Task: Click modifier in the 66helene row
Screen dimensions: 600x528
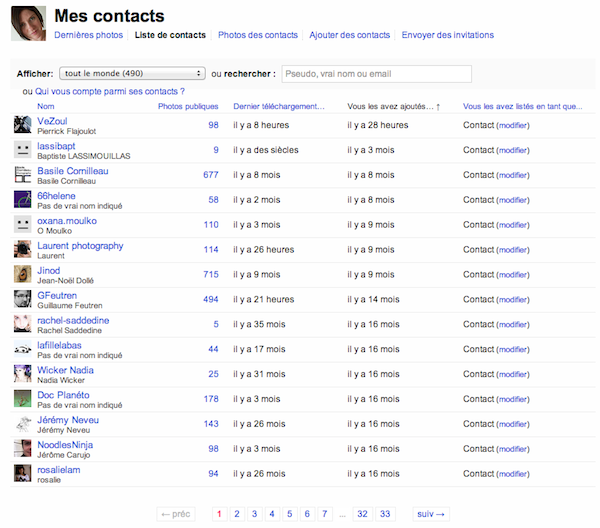Action: click(513, 200)
